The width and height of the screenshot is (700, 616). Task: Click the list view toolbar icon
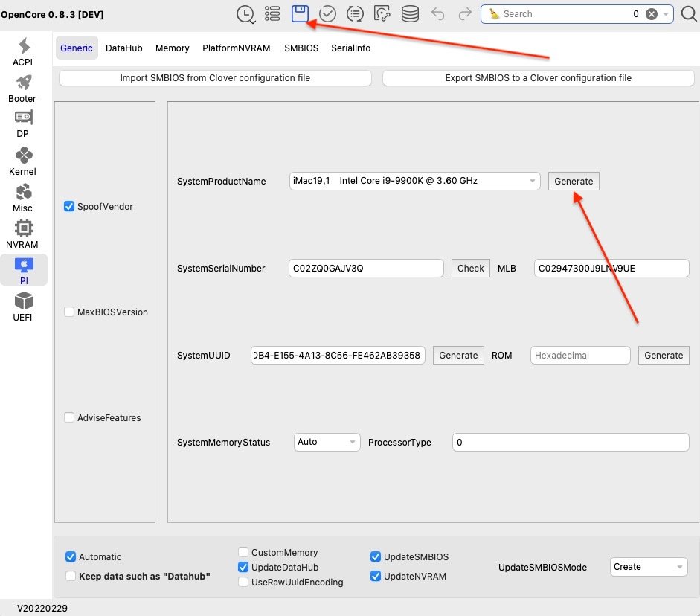[x=272, y=14]
